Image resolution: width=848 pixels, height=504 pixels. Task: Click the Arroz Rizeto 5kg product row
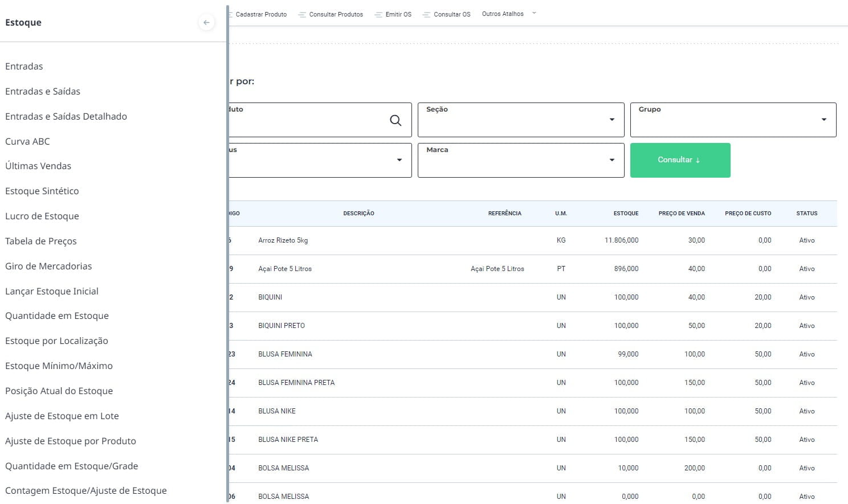pos(283,240)
